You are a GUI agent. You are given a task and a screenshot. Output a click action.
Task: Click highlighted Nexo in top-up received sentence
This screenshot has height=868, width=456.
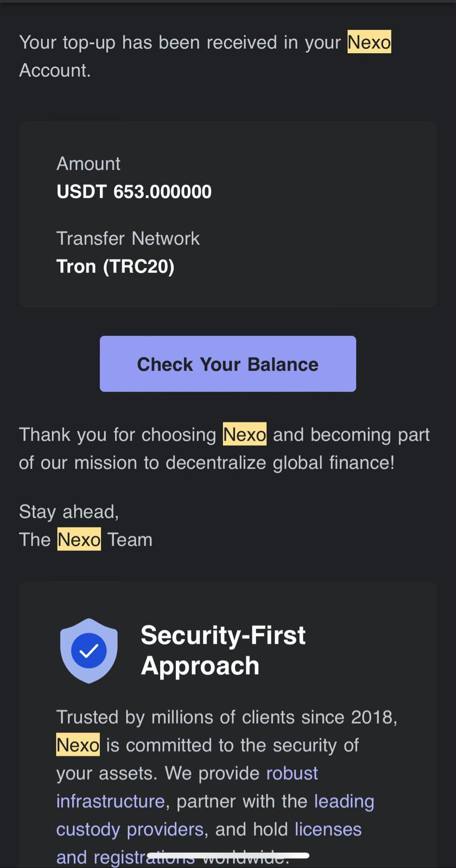tap(369, 42)
